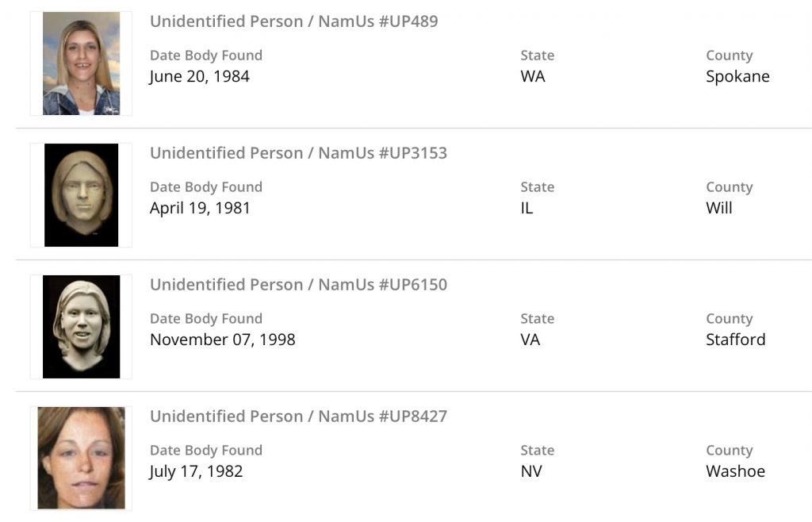Select the Washoe county value
This screenshot has height=522, width=812.
tap(735, 472)
